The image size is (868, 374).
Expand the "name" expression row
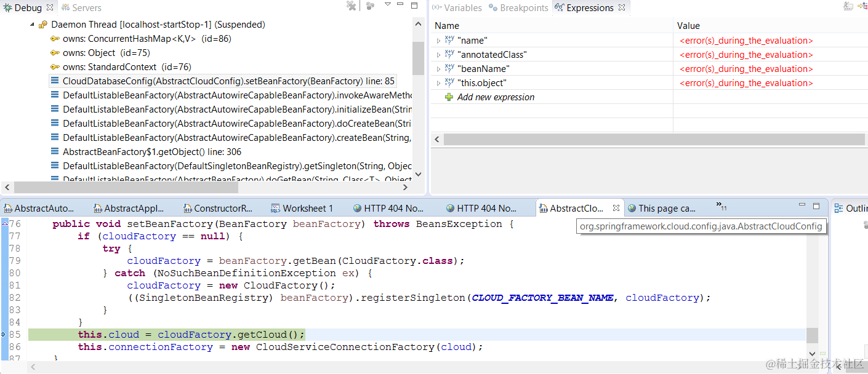point(438,41)
